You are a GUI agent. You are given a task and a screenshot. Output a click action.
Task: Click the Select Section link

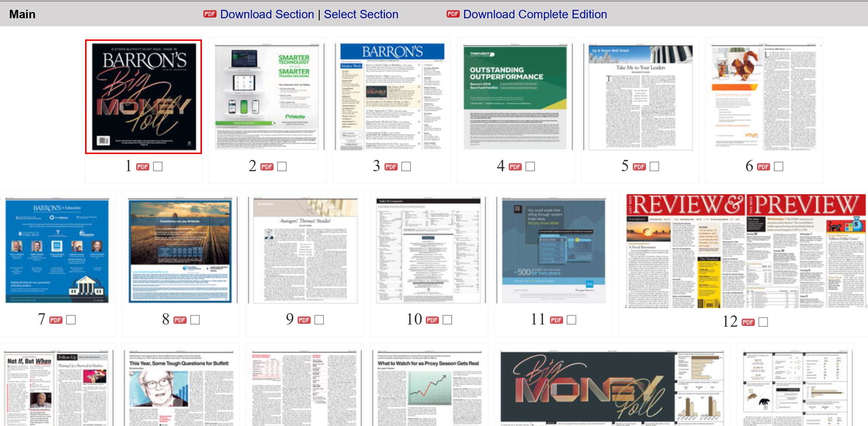coord(361,14)
